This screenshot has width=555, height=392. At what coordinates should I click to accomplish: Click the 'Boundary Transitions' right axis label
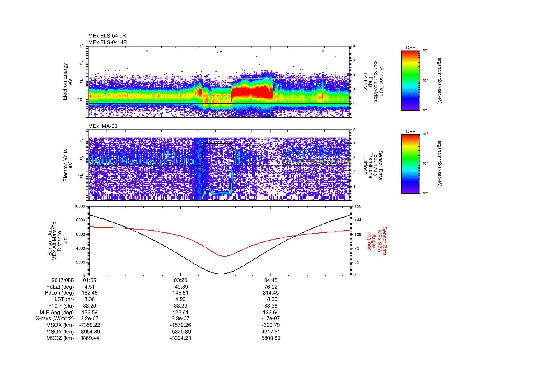point(373,165)
